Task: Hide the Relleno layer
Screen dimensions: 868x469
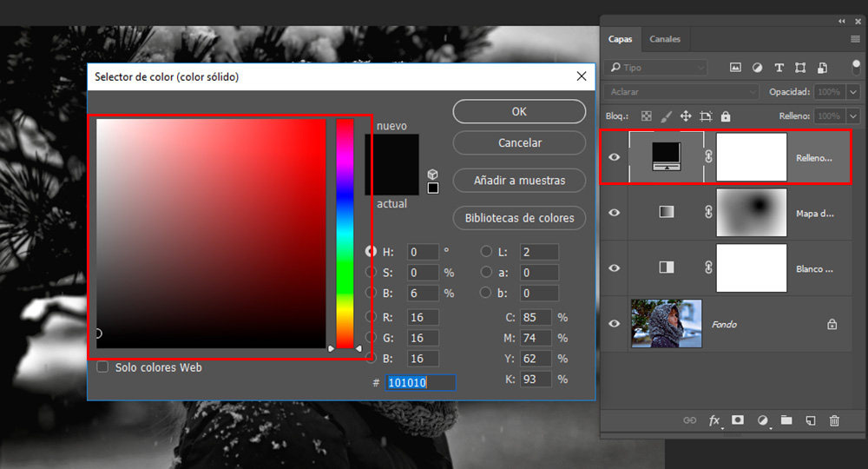Action: [x=615, y=157]
